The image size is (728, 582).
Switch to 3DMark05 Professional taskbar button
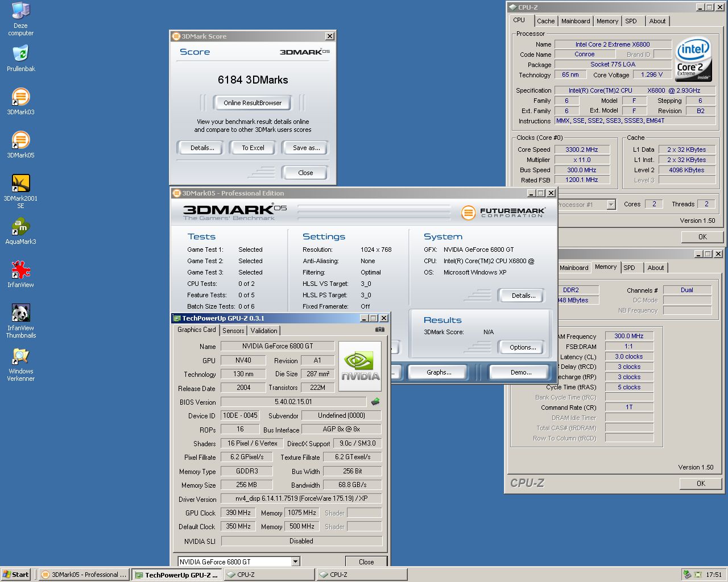tap(85, 575)
